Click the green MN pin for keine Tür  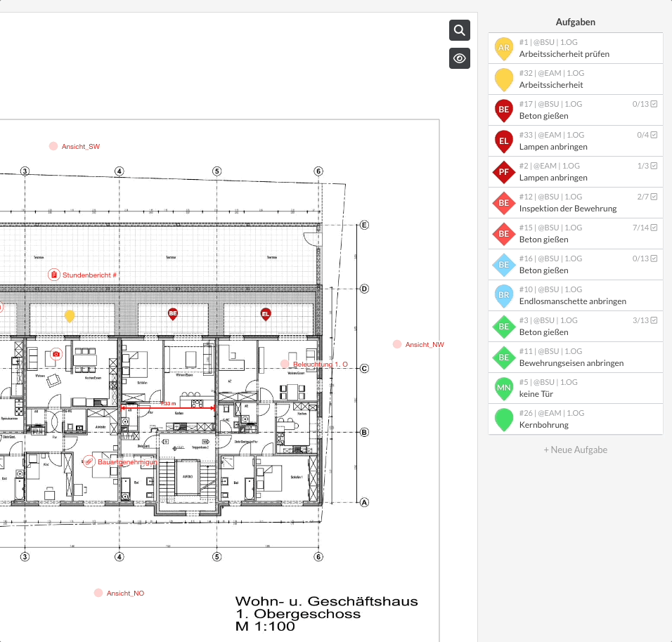[503, 388]
